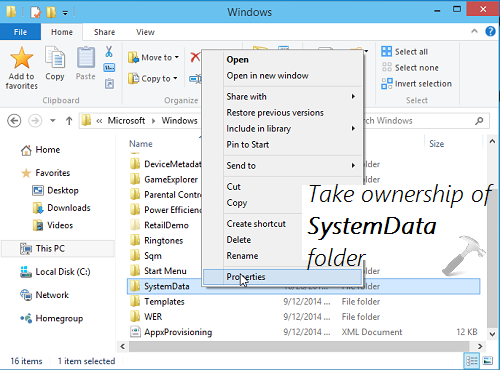Click the vertical scrollbar down arrow

pos(492,334)
